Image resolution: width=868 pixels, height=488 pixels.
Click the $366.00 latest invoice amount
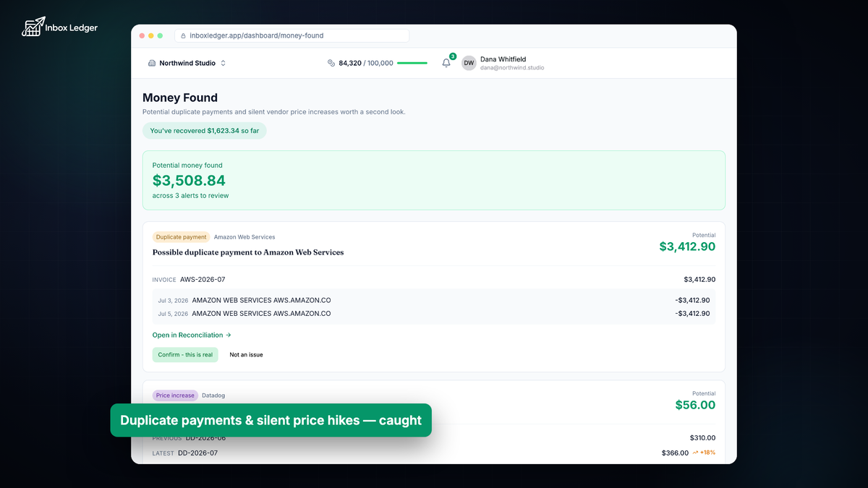[x=675, y=453]
